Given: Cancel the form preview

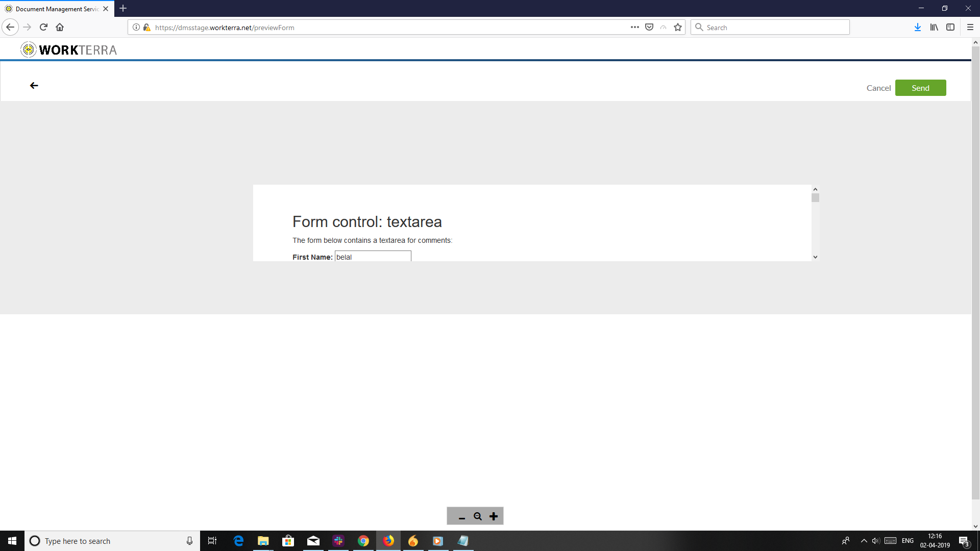Looking at the screenshot, I should 878,88.
